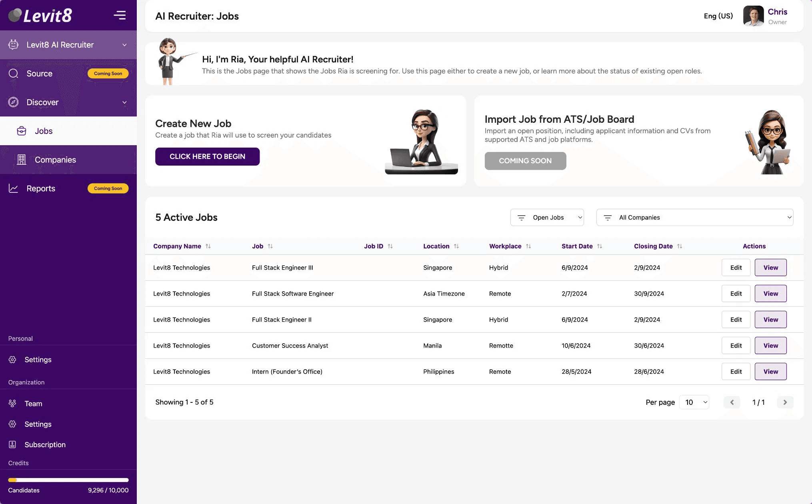Viewport: 812px width, 504px height.
Task: Expand the Levit8 AI Recruiter chevron
Action: [124, 45]
